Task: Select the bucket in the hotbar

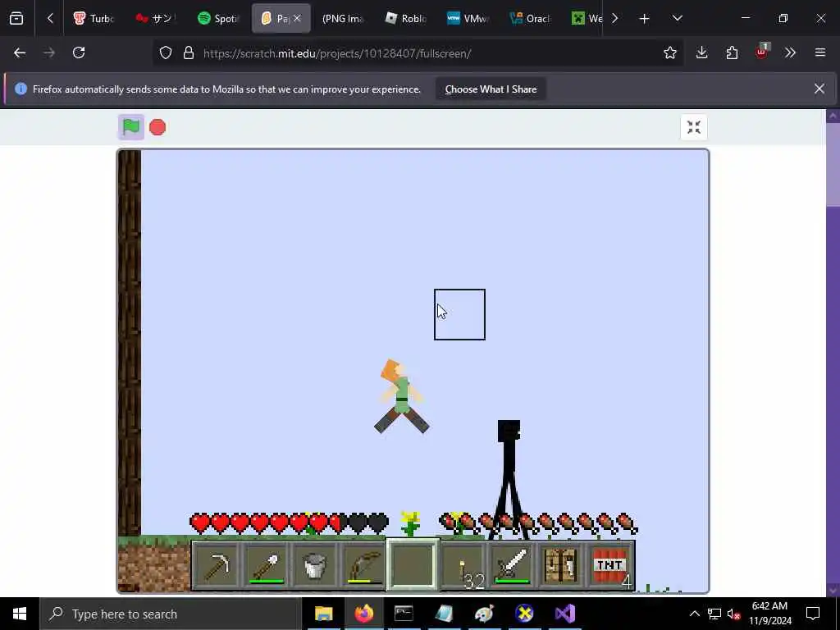Action: pos(314,565)
